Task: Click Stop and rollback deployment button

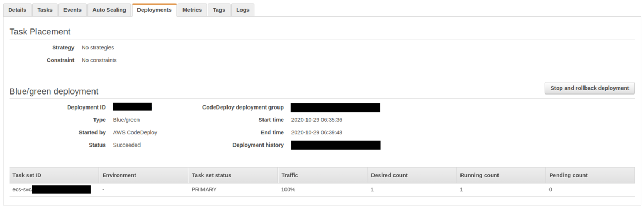Action: click(x=590, y=88)
